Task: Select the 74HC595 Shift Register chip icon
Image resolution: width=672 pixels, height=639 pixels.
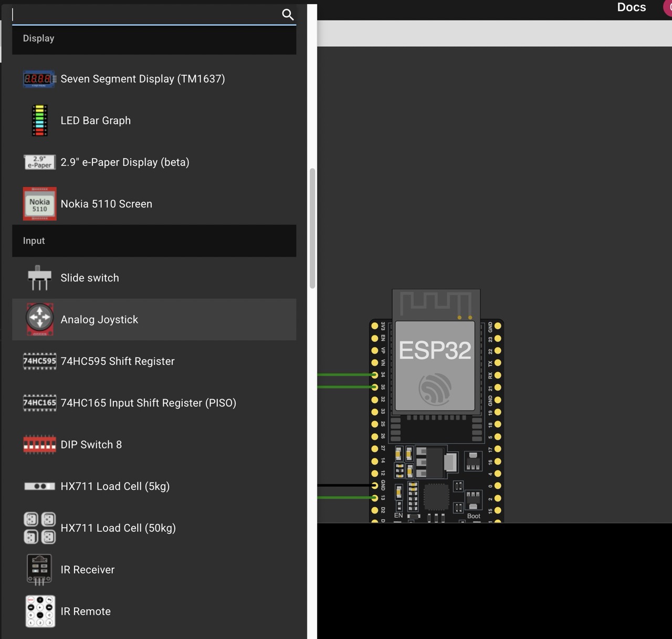Action: [x=39, y=361]
